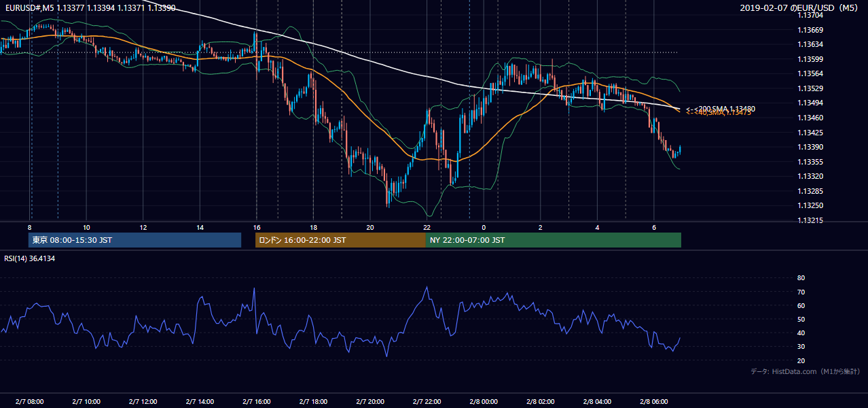Click price axis value 1.13634
Screen dimensions: 868x408
click(x=810, y=44)
